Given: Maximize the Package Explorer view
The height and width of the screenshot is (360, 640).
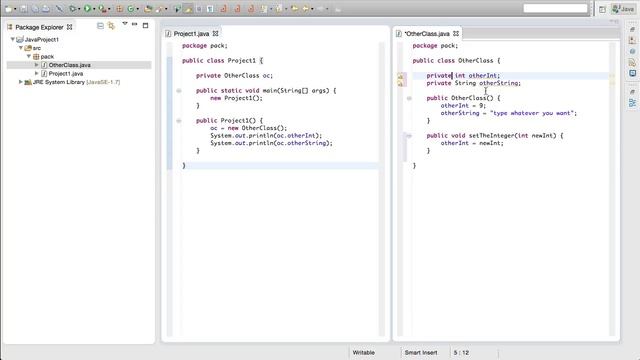Looking at the screenshot, I should [x=145, y=25].
